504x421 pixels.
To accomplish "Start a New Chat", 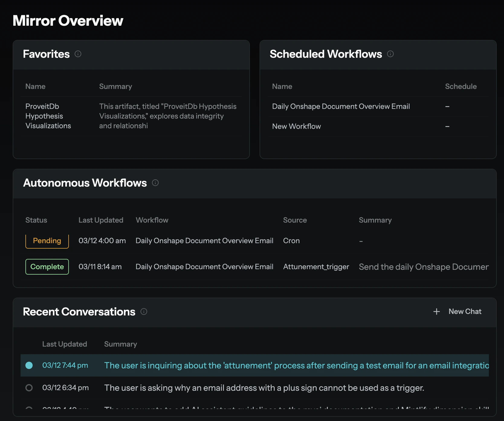I will (x=465, y=311).
